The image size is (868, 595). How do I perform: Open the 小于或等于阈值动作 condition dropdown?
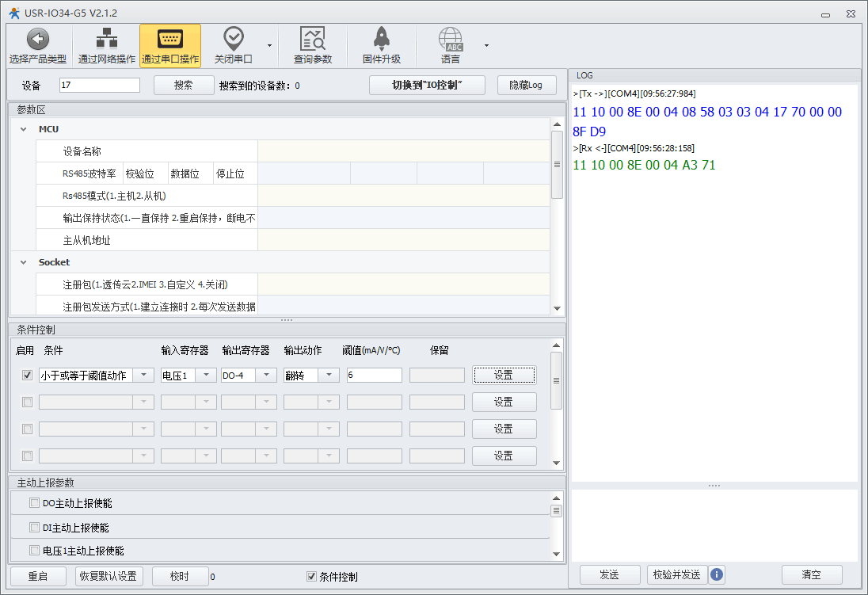[x=143, y=375]
